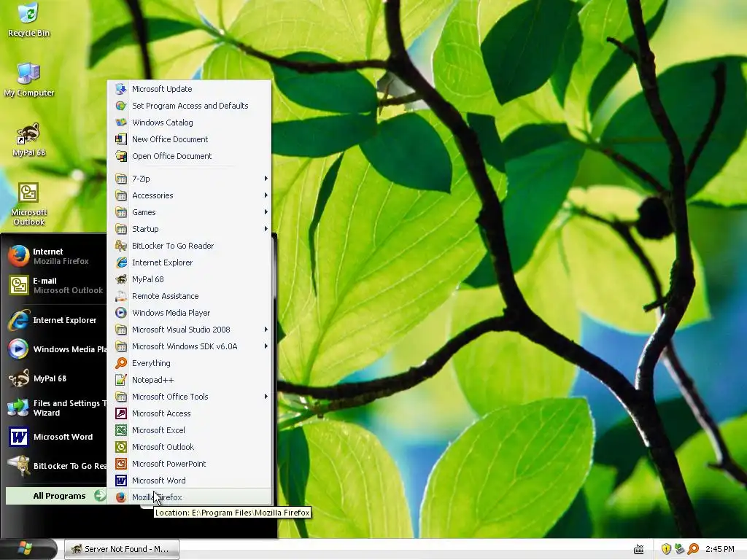Expand the Games submenu arrow
This screenshot has width=747, height=560.
coord(266,212)
